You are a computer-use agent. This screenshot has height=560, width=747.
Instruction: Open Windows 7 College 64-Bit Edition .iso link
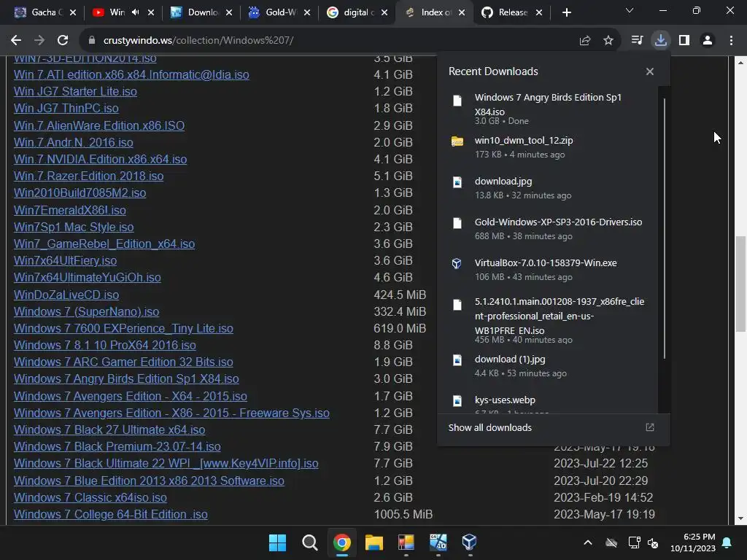pos(111,514)
